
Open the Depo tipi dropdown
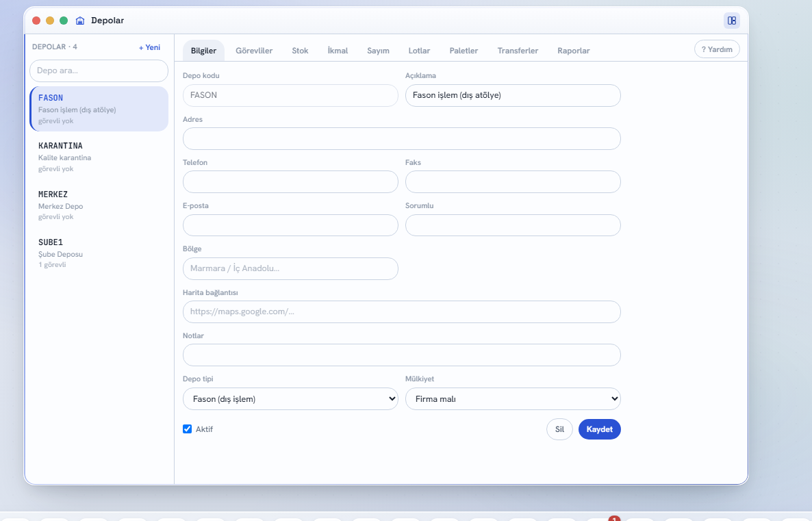pyautogui.click(x=290, y=398)
